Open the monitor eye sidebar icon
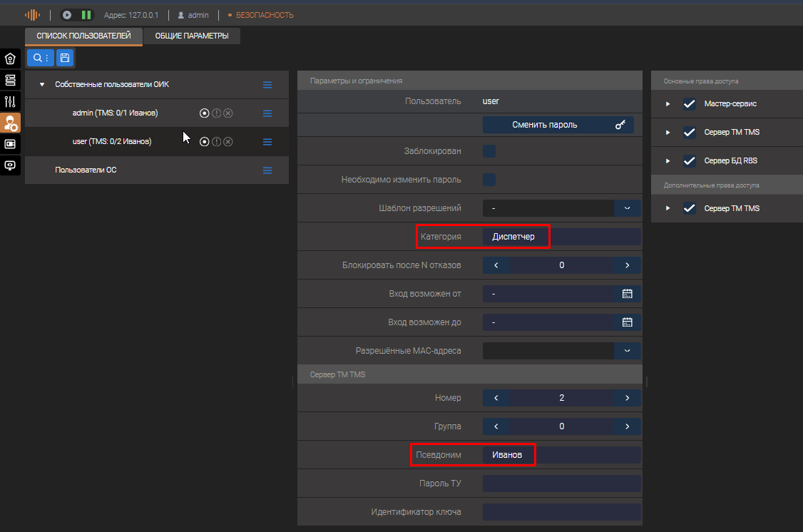Screen dimensions: 803x532 10,165
